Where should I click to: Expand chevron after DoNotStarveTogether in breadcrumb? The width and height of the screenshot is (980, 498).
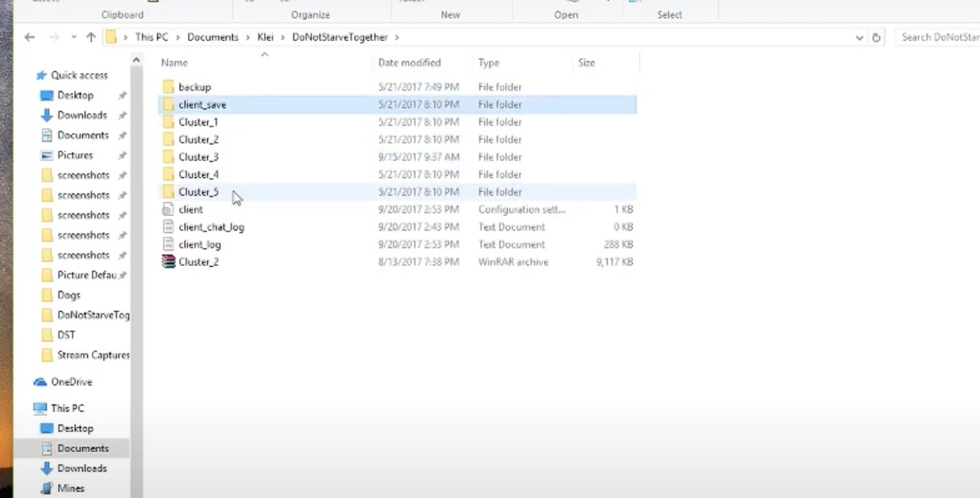coord(397,37)
